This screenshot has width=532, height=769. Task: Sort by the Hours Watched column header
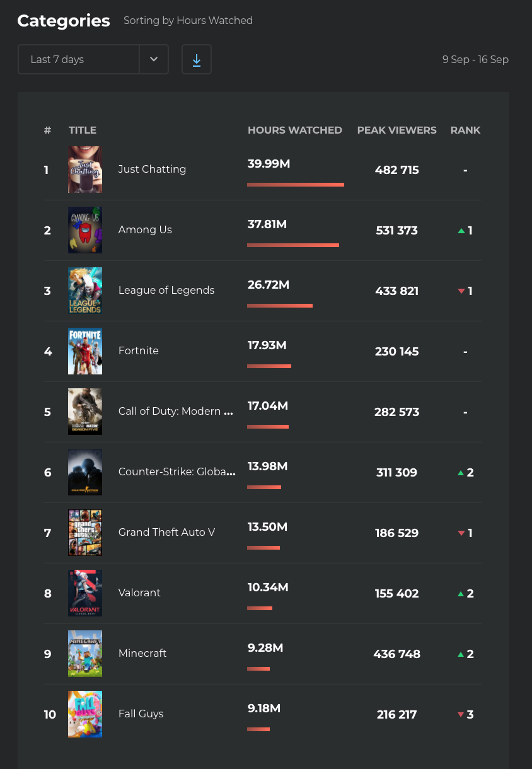294,130
